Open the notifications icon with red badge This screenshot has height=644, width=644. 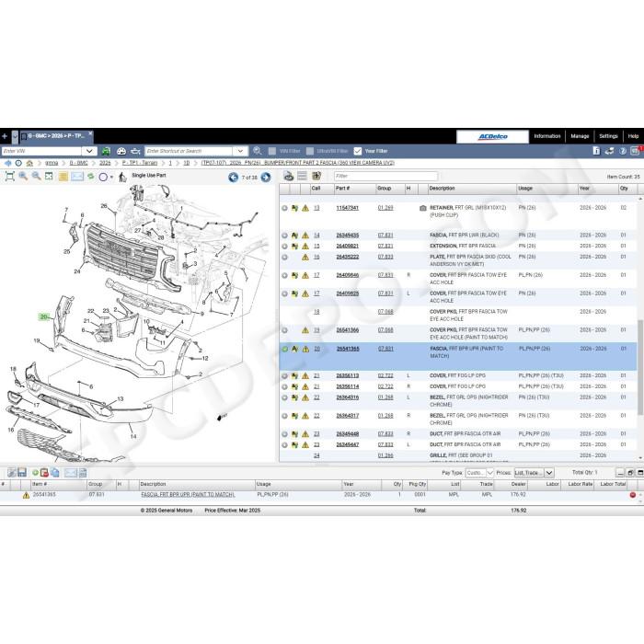tap(636, 151)
